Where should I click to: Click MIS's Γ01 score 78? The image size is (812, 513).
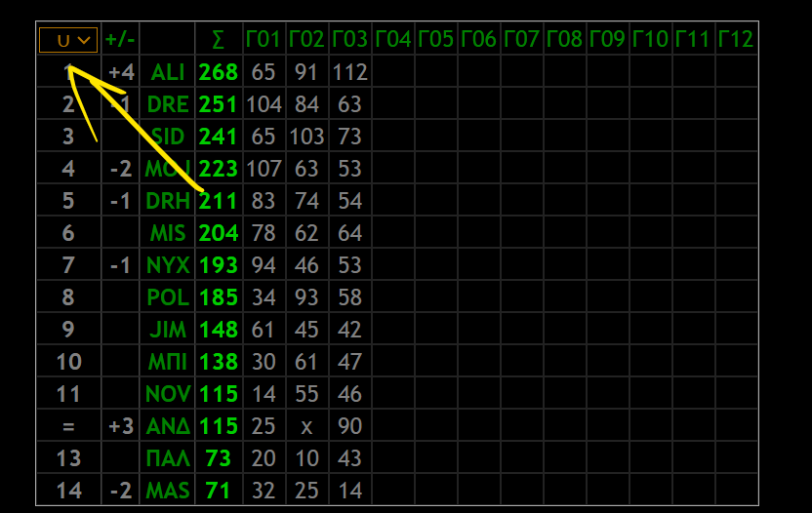tap(264, 233)
